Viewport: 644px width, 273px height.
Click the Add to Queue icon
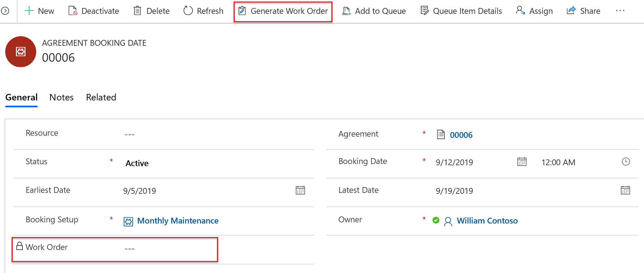347,11
